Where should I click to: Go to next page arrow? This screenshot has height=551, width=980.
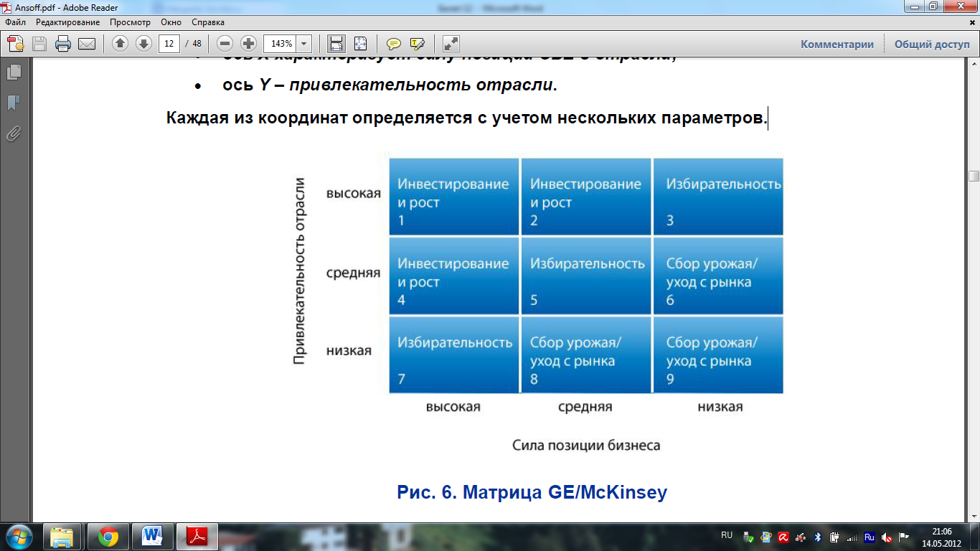coord(143,44)
